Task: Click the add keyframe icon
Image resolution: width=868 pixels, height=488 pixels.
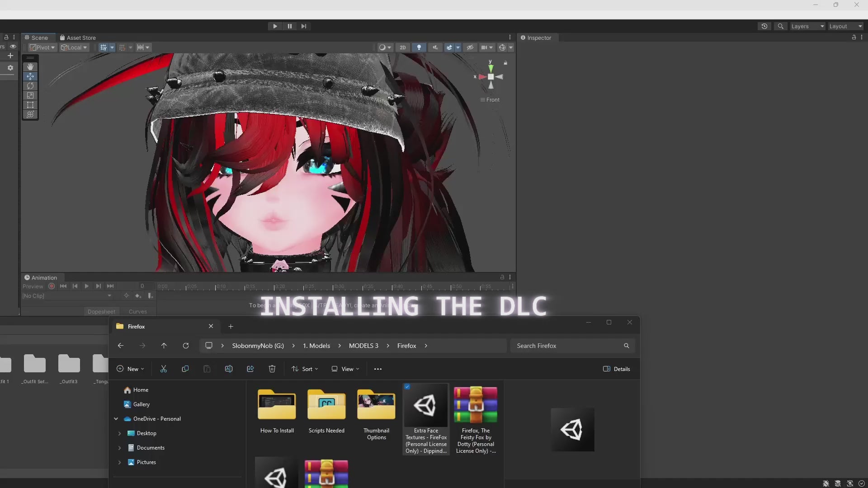Action: [138, 296]
